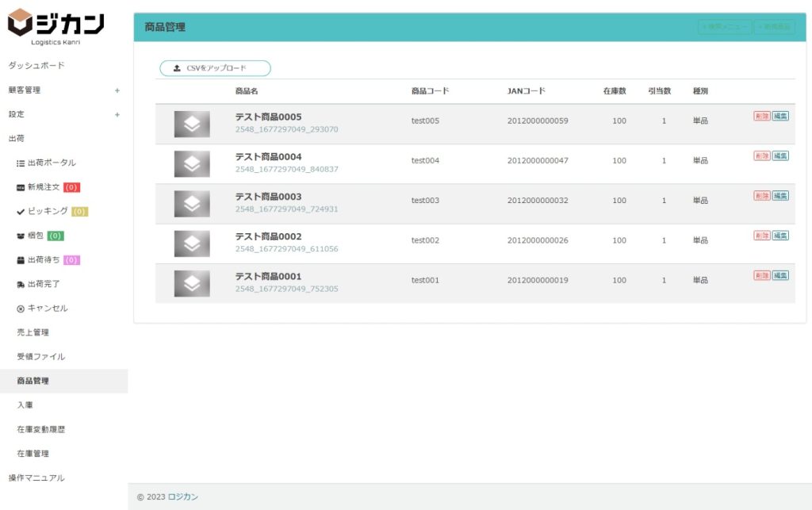The height and width of the screenshot is (510, 812).
Task: Expand the 設定 menu with plus sign
Action: (117, 114)
